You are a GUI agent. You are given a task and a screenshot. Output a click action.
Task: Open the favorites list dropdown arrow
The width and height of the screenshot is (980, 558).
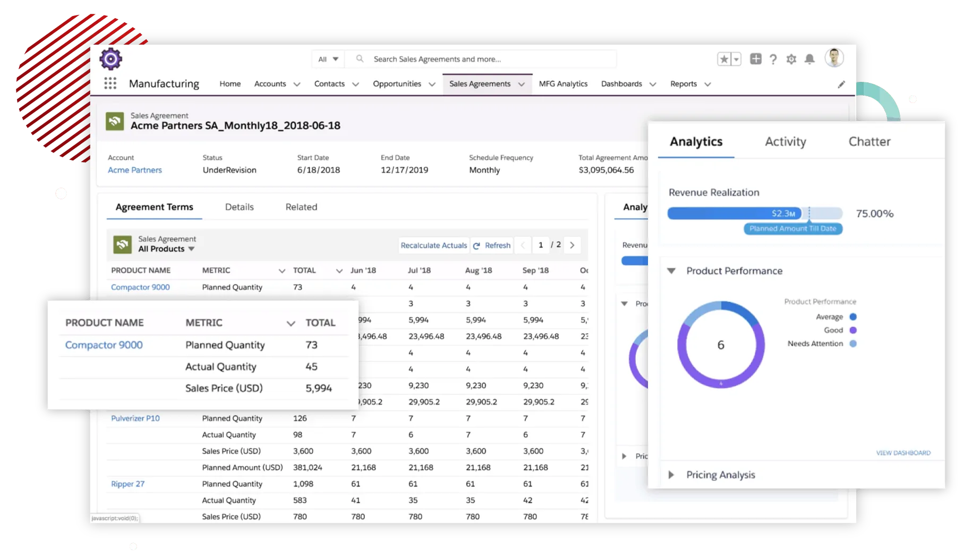pos(736,59)
